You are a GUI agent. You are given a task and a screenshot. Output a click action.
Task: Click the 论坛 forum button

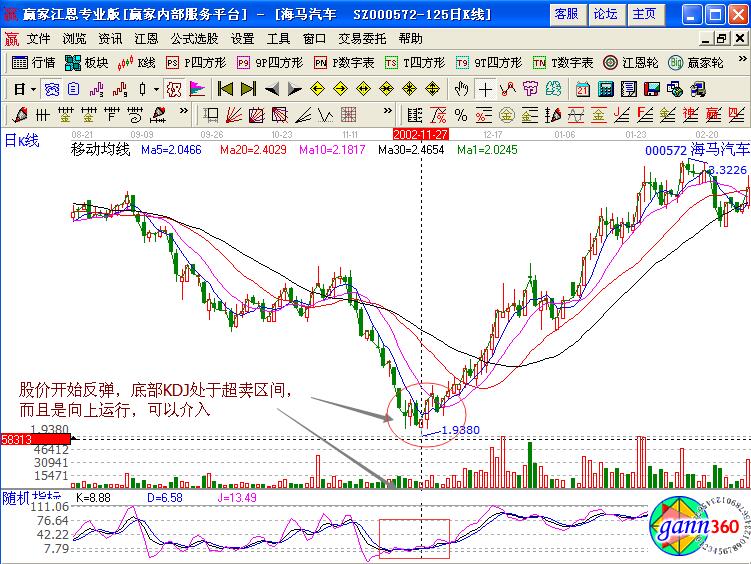(x=605, y=14)
